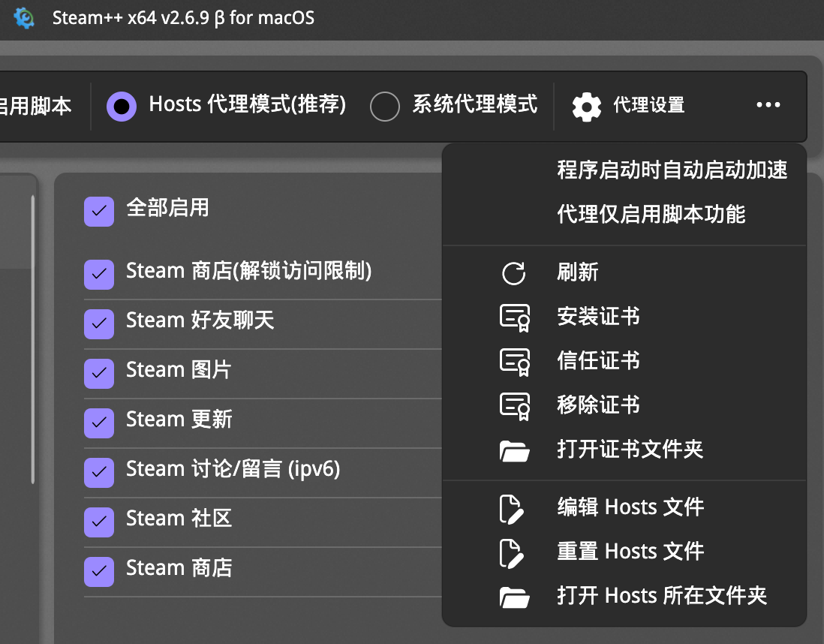Click the trust certificate icon
Image resolution: width=824 pixels, height=644 pixels.
514,361
